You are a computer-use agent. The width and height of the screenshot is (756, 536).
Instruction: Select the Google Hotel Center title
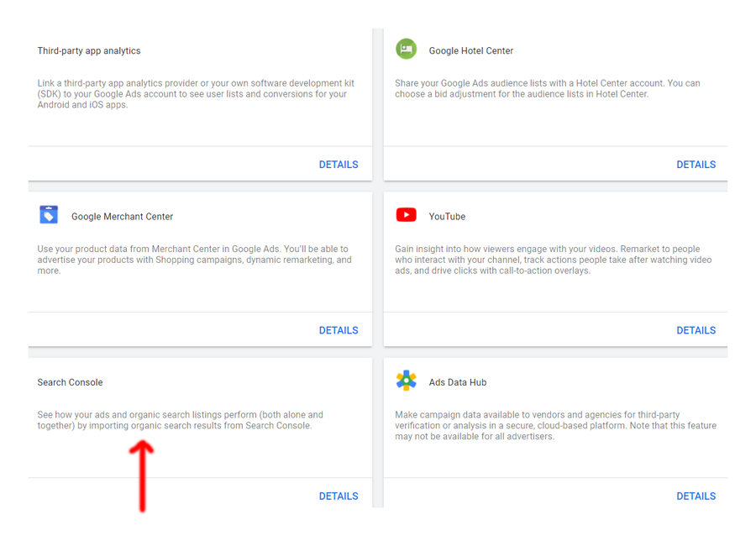[470, 51]
